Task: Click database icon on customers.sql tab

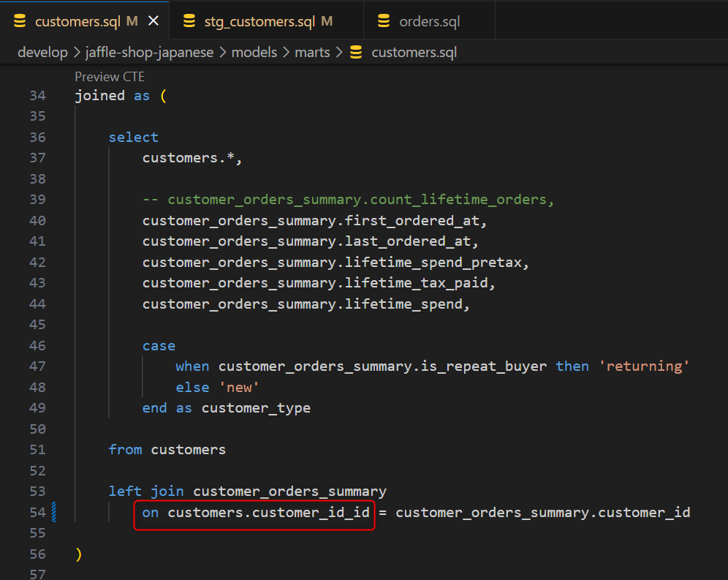Action: 20,21
